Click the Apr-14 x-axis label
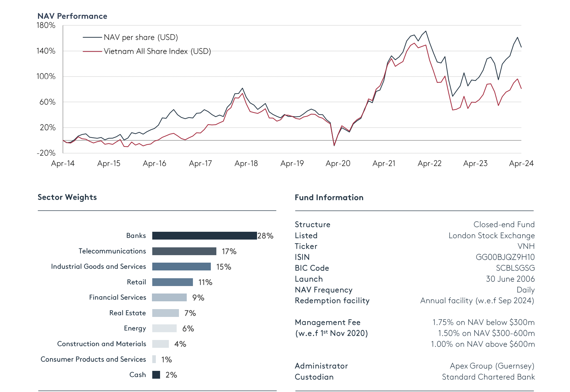This screenshot has width=570, height=392. point(63,163)
